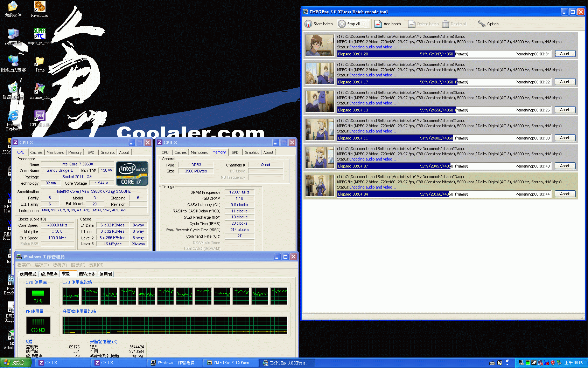This screenshot has width=588, height=368.
Task: Click Delete all in TMPGEnc toolbar
Action: click(454, 24)
